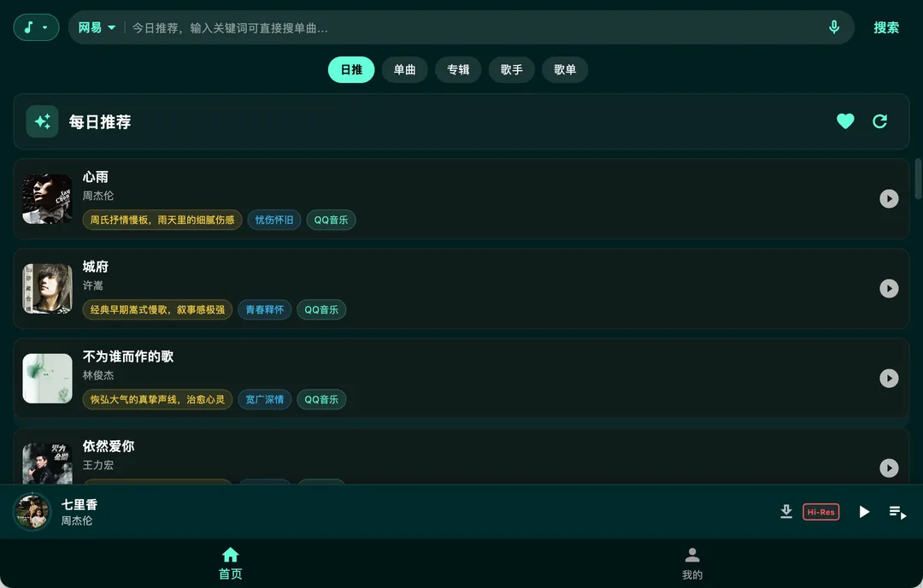Click the QQ音乐 tag under 心雨

331,220
